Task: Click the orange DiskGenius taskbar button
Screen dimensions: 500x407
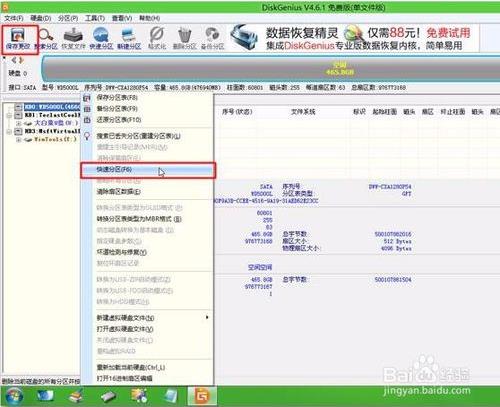Action: pos(202,396)
